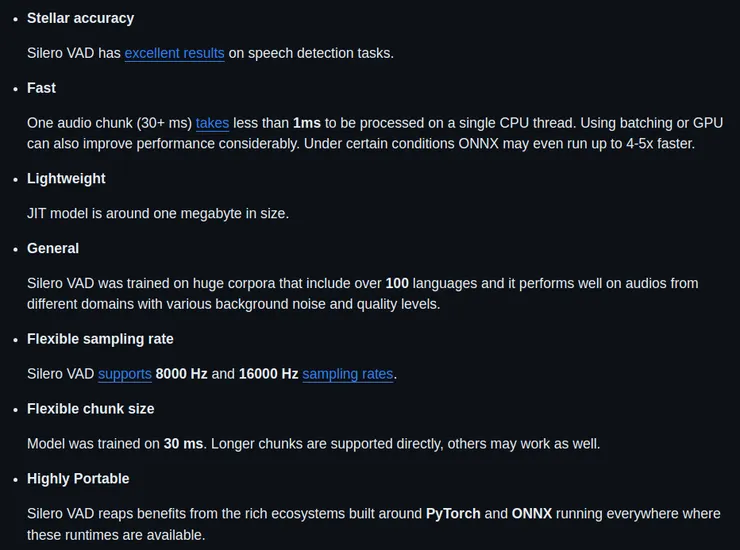Click the "Flexible sampling rate" heading

click(x=100, y=339)
